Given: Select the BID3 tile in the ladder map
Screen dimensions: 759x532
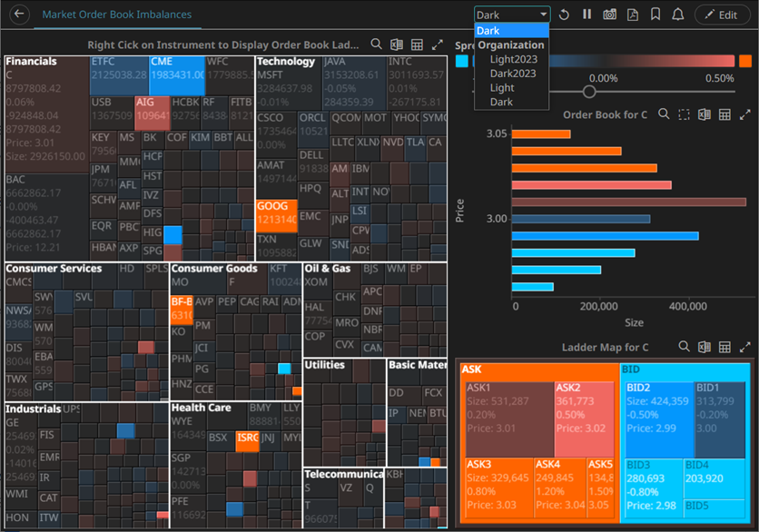Looking at the screenshot, I should 654,488.
